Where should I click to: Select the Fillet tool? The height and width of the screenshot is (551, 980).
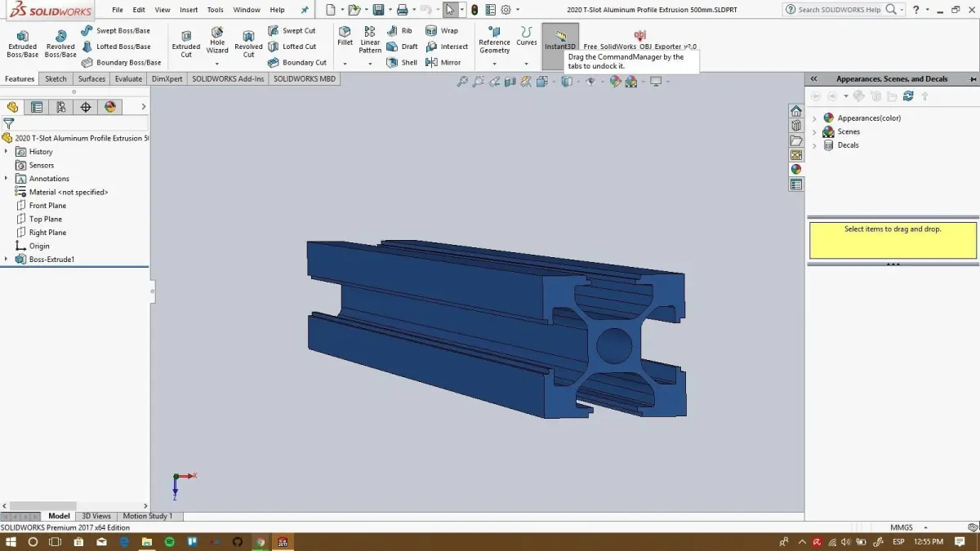pyautogui.click(x=345, y=37)
